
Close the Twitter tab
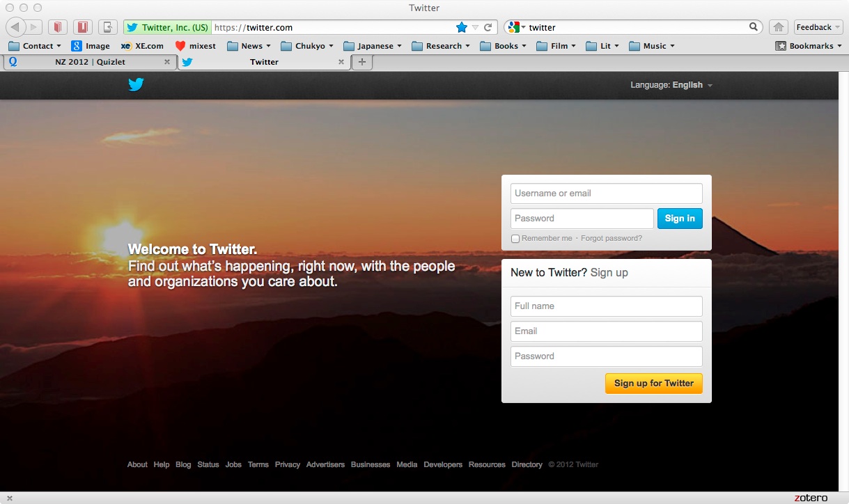coord(341,62)
